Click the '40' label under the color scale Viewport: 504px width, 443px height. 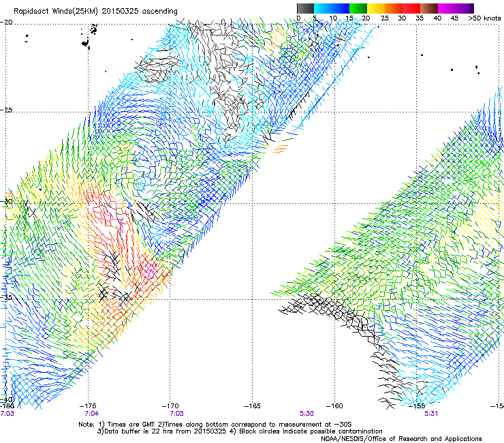pos(437,18)
